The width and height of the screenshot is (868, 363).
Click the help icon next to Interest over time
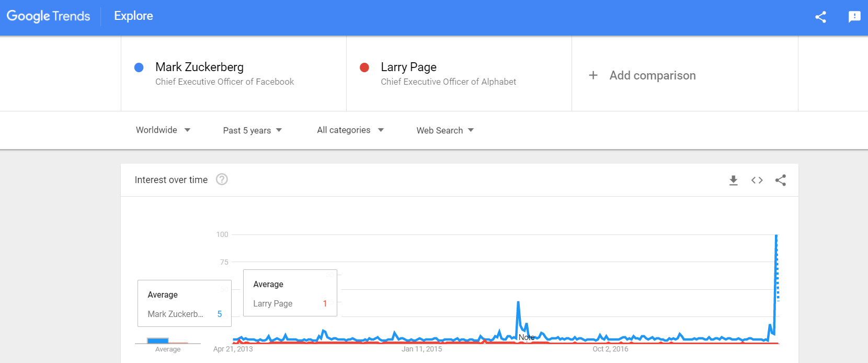(222, 179)
